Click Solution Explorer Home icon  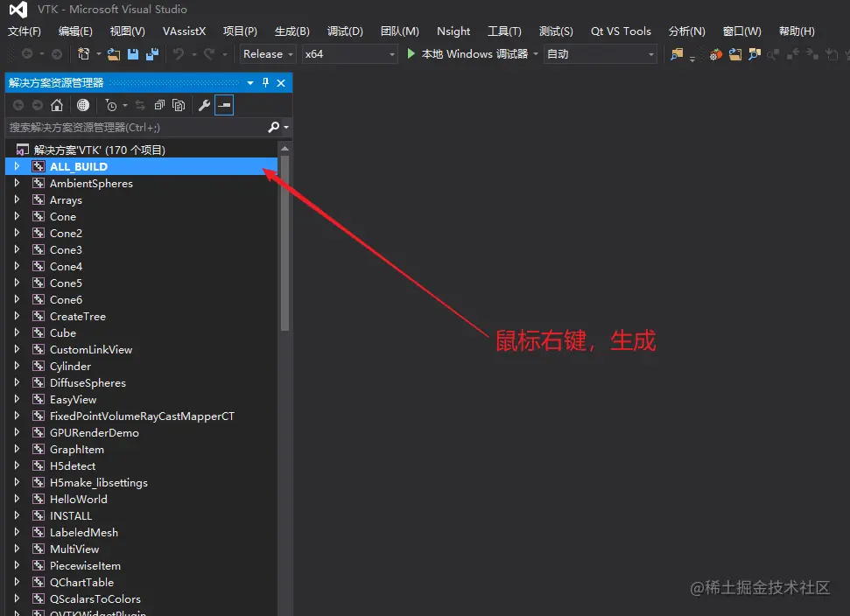pos(57,105)
